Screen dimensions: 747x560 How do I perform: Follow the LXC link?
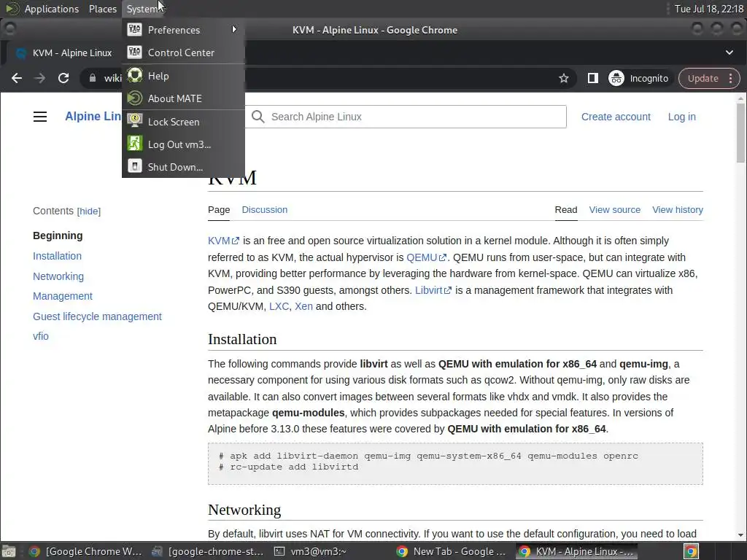click(x=279, y=307)
